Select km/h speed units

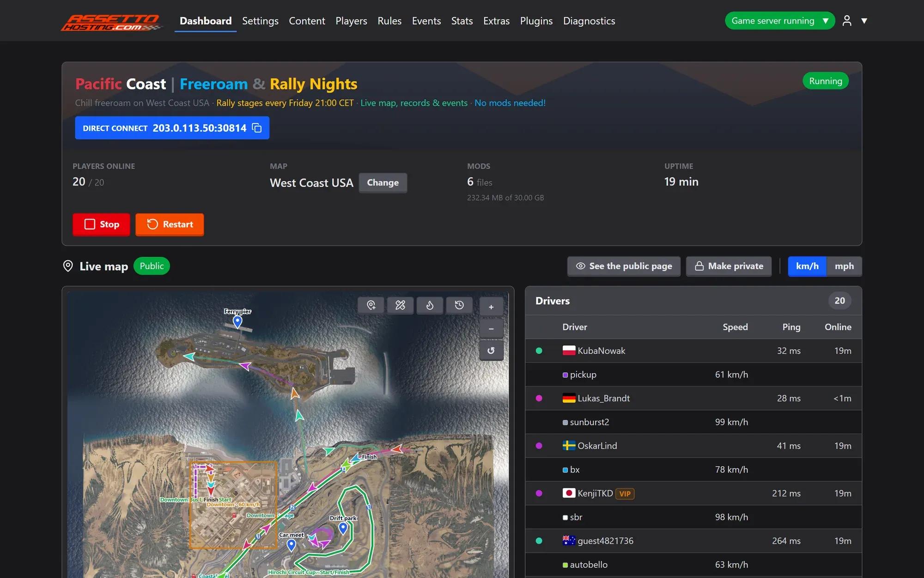(x=807, y=266)
